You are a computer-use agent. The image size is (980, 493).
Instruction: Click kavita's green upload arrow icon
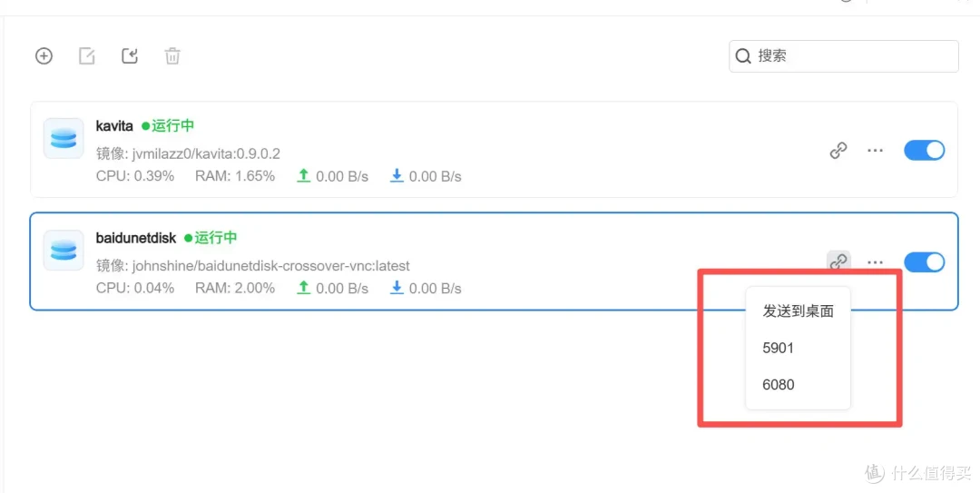point(304,176)
